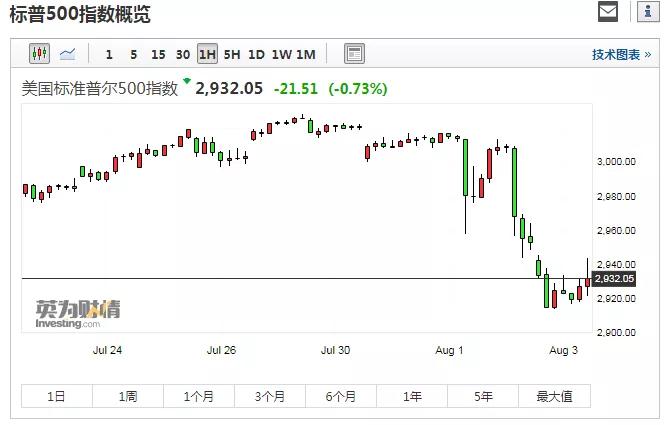This screenshot has height=425, width=664.
Task: Switch to line chart type
Action: (x=68, y=54)
